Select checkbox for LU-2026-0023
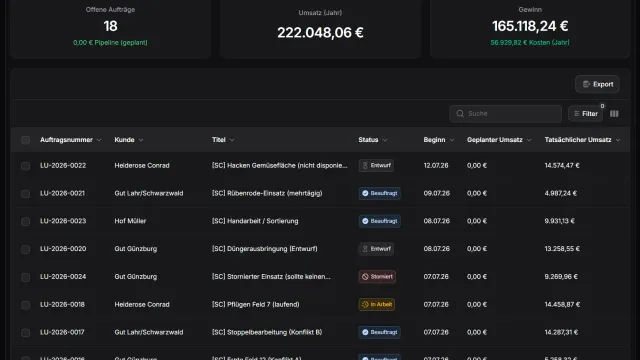Image resolution: width=640 pixels, height=360 pixels. pyautogui.click(x=25, y=221)
